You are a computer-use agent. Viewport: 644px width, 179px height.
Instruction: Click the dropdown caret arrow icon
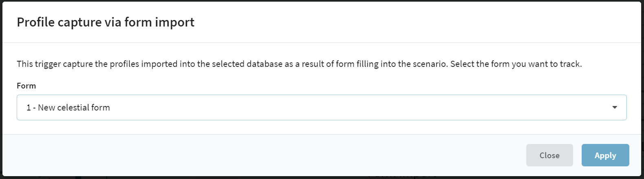pos(615,108)
